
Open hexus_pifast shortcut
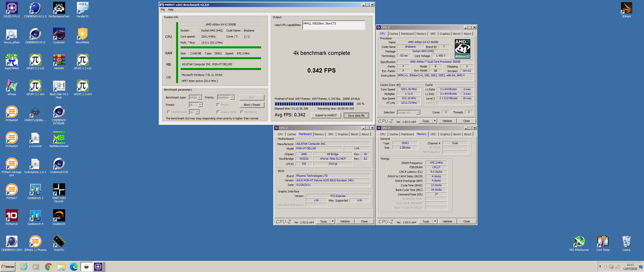[12, 36]
